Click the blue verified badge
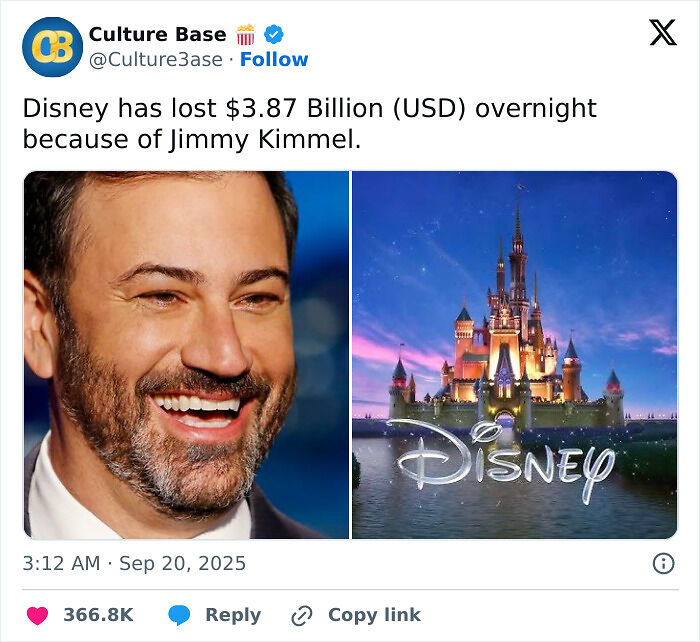The width and height of the screenshot is (700, 642). tap(272, 34)
